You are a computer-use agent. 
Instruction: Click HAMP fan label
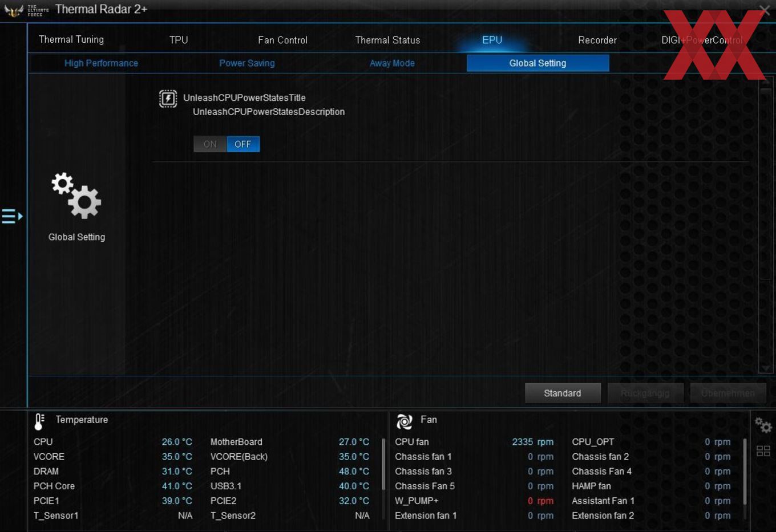tap(592, 486)
